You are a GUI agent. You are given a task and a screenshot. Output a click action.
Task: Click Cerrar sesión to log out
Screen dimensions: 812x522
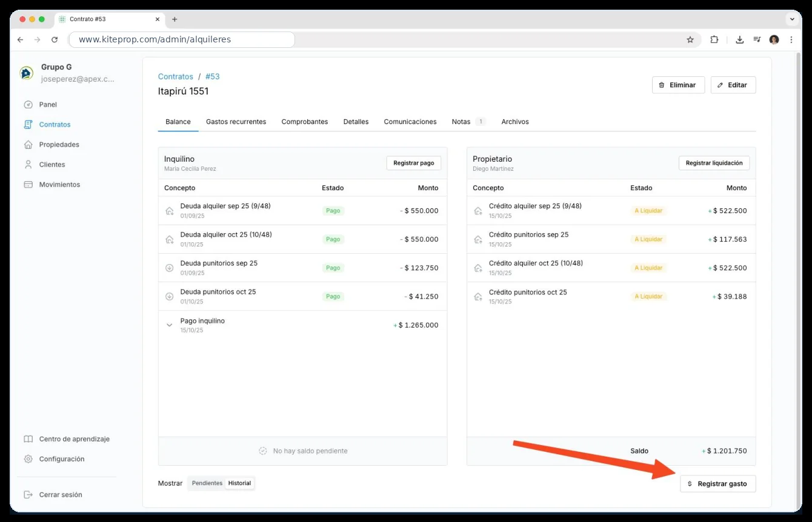pyautogui.click(x=60, y=495)
